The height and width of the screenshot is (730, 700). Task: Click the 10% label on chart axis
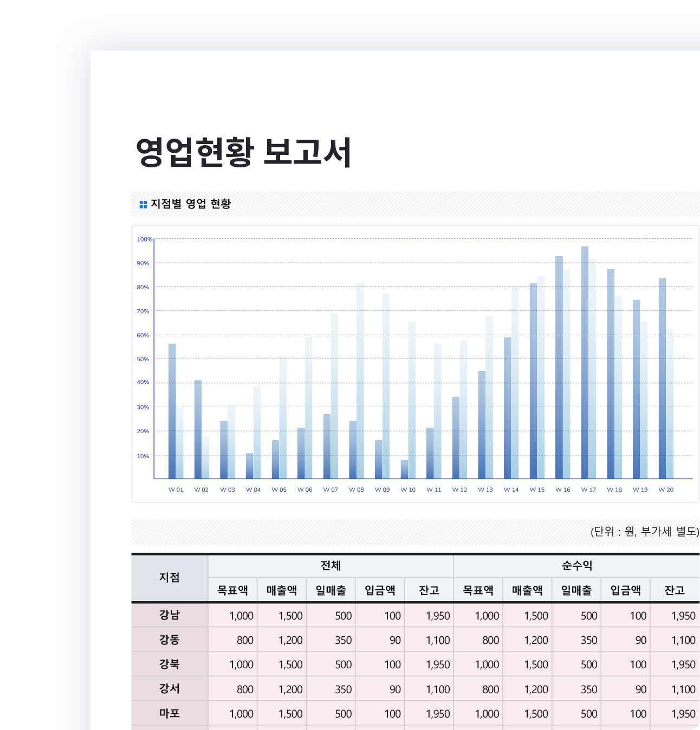(x=143, y=456)
